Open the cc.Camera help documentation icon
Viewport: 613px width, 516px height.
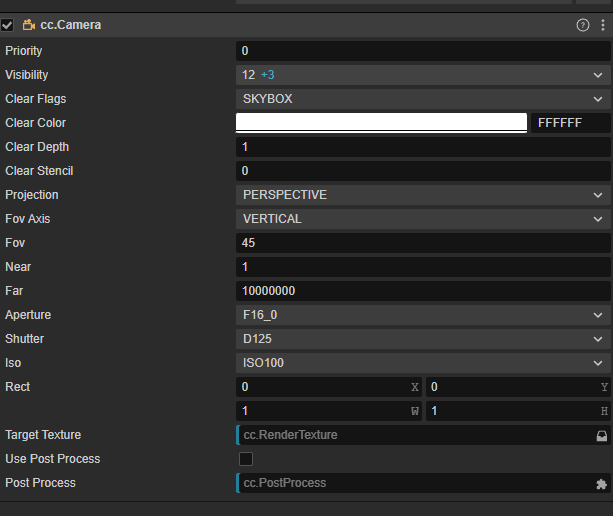point(583,25)
